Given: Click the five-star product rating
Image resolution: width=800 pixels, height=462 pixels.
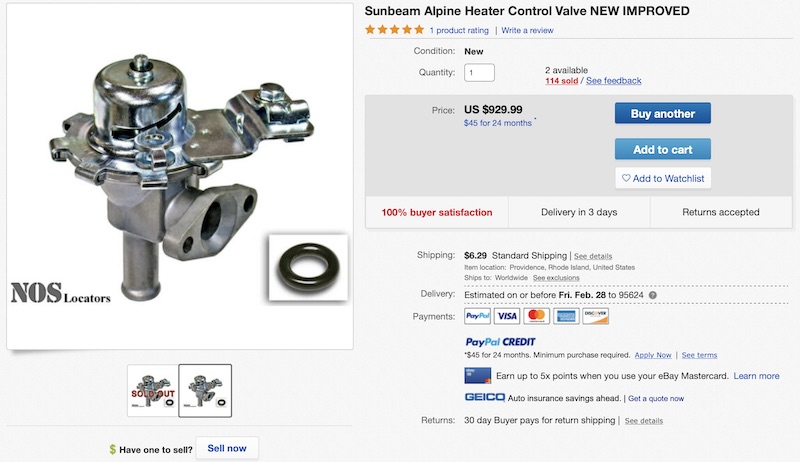Looking at the screenshot, I should tap(394, 30).
